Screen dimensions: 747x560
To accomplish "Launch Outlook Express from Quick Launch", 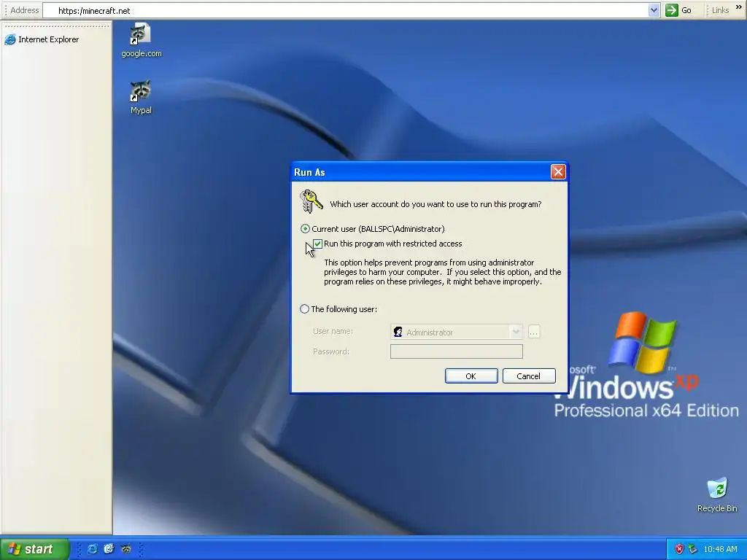I will [109, 549].
